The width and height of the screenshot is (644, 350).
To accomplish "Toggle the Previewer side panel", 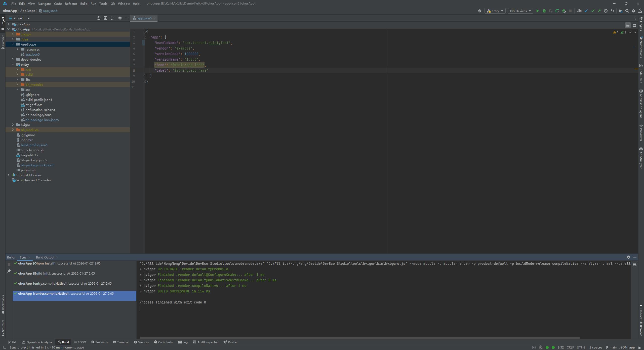I will [641, 133].
